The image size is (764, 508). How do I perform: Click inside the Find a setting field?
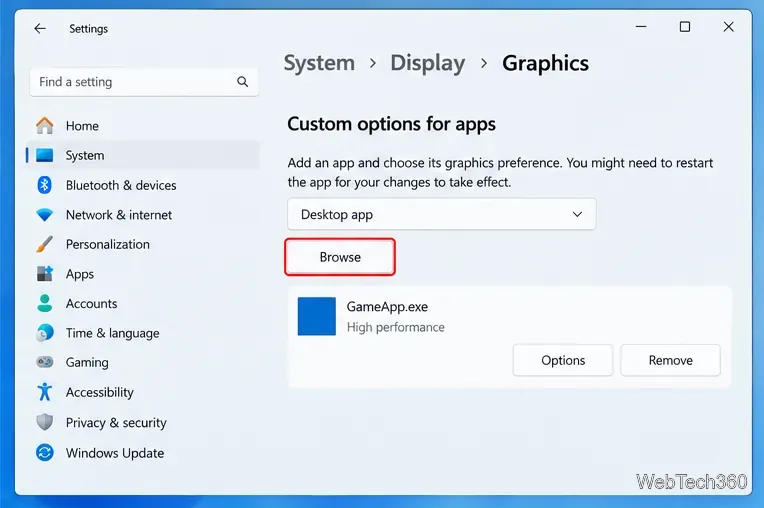tap(144, 82)
